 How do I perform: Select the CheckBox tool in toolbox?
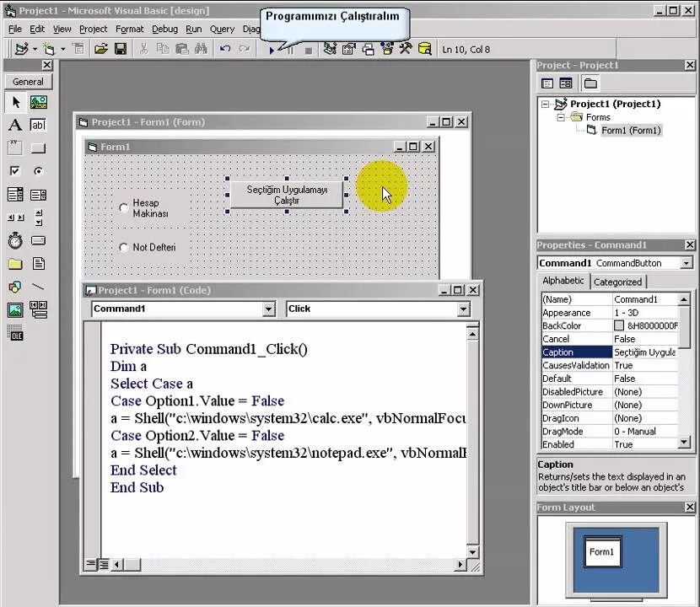point(16,171)
